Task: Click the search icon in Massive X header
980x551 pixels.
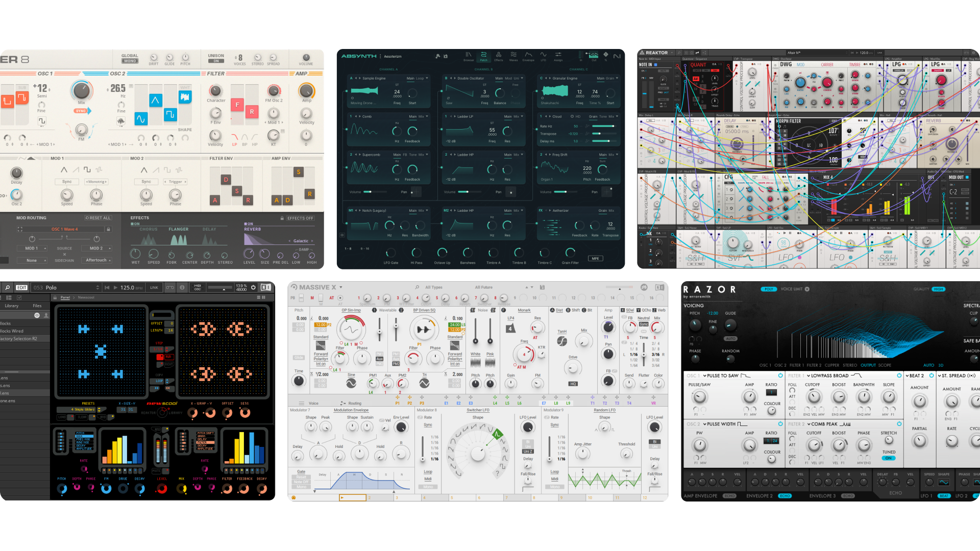Action: pyautogui.click(x=417, y=287)
